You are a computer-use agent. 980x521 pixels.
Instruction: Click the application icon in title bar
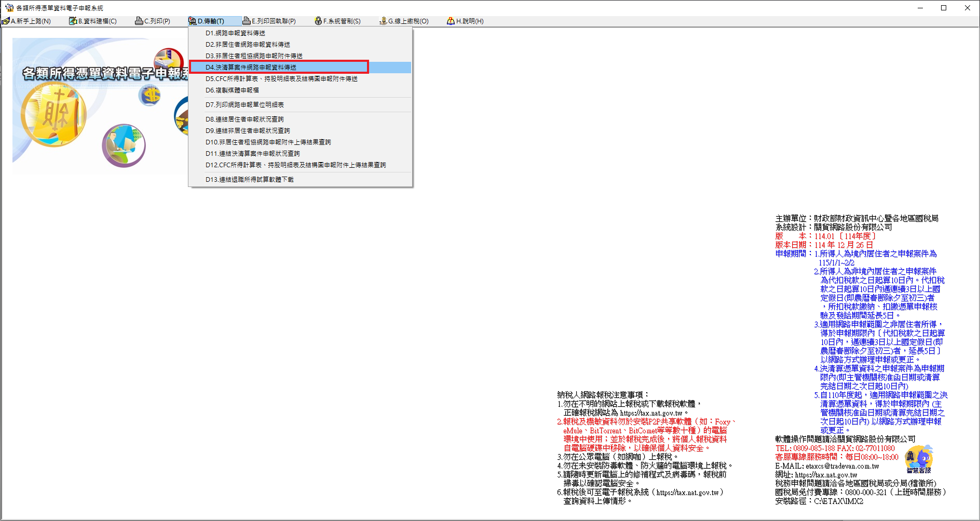pyautogui.click(x=9, y=8)
